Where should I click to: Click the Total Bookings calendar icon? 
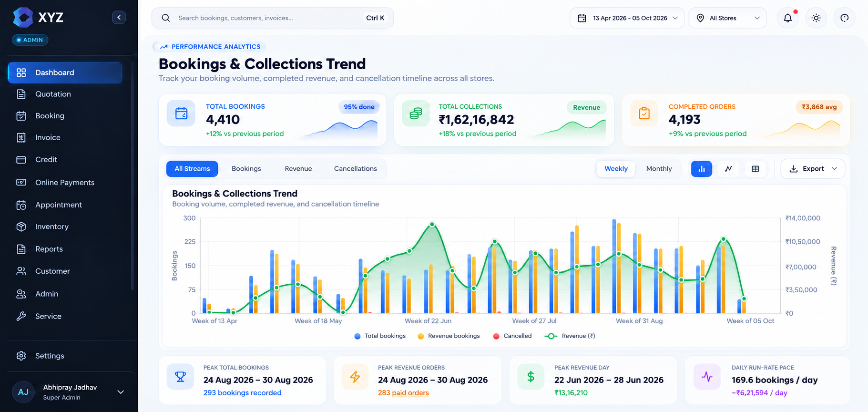pyautogui.click(x=181, y=113)
